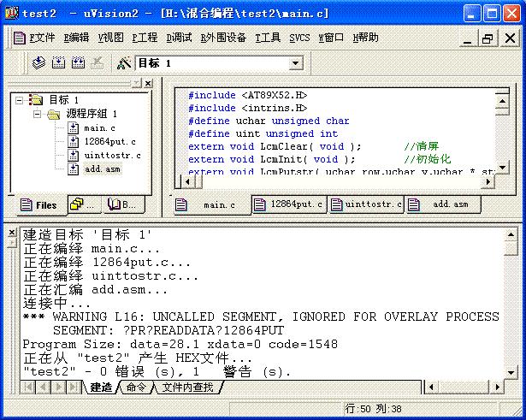Click output window scroll down arrow
Screen dimensions: 526x420
pyautogui.click(x=511, y=372)
